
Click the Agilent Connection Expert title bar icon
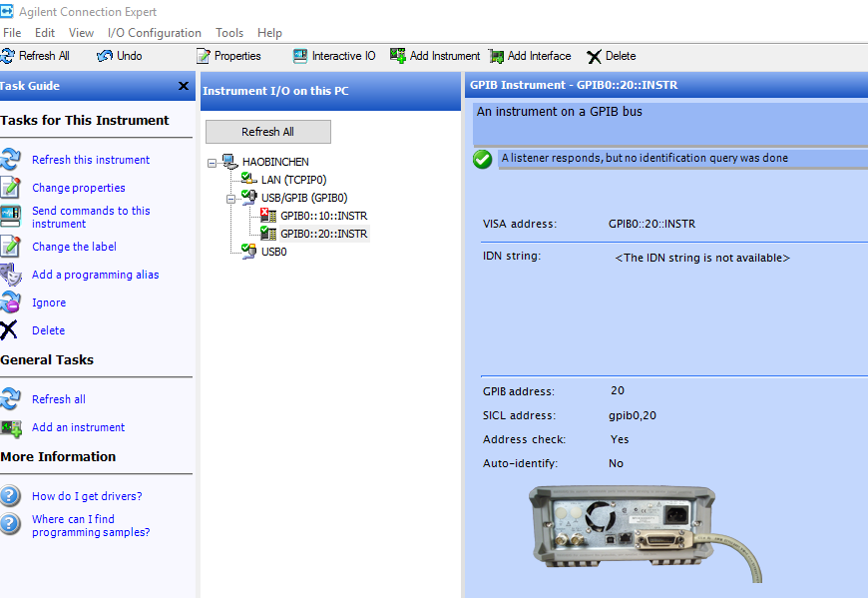[7, 11]
